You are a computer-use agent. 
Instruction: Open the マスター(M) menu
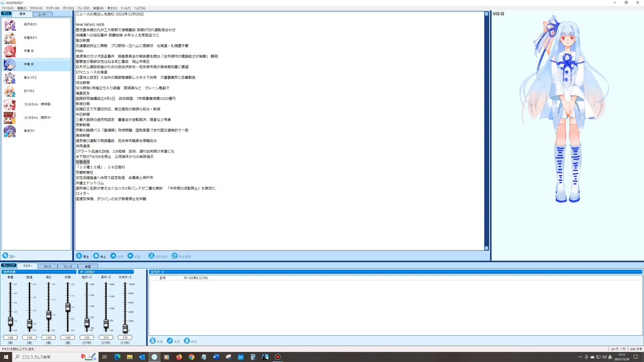52,8
